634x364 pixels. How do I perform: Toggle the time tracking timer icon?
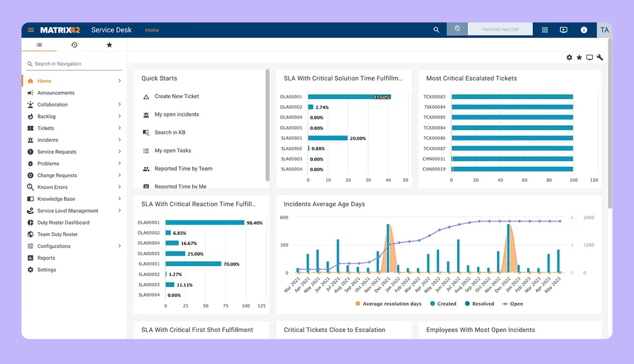coord(457,29)
